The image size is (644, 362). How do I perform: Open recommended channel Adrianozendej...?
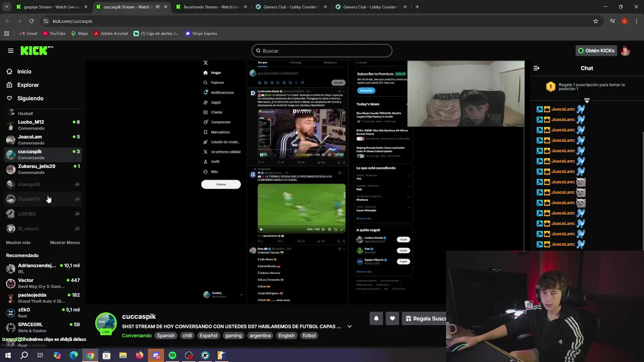pos(42,268)
